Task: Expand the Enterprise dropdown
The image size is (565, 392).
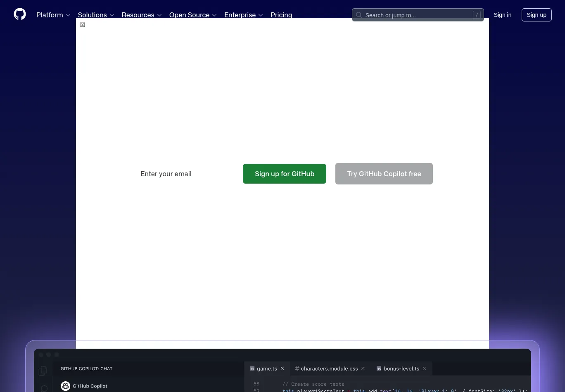Action: coord(243,15)
